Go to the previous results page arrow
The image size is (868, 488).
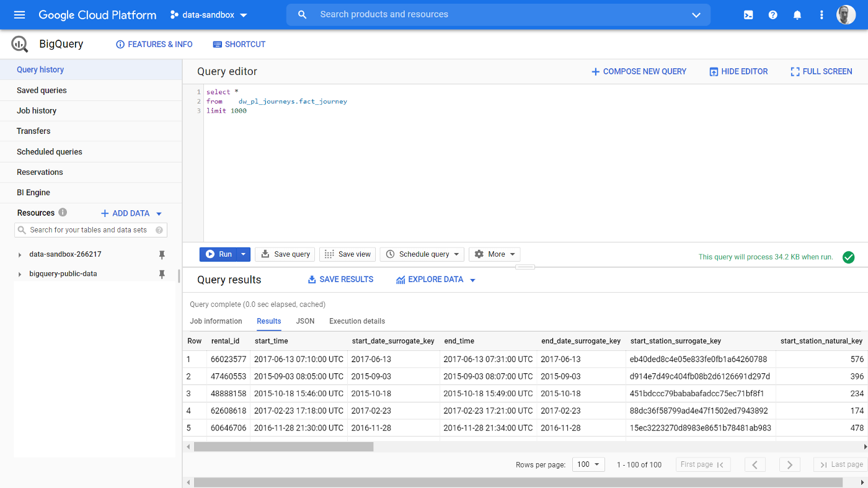(x=755, y=464)
